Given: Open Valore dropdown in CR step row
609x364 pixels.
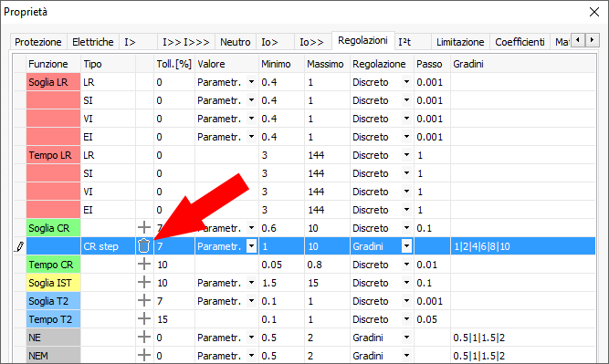Looking at the screenshot, I should tap(251, 246).
